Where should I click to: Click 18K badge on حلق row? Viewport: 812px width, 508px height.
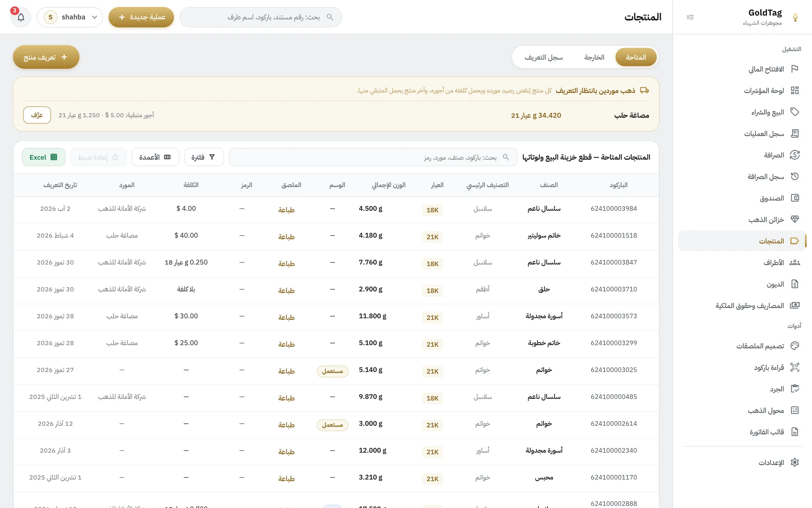pos(433,291)
